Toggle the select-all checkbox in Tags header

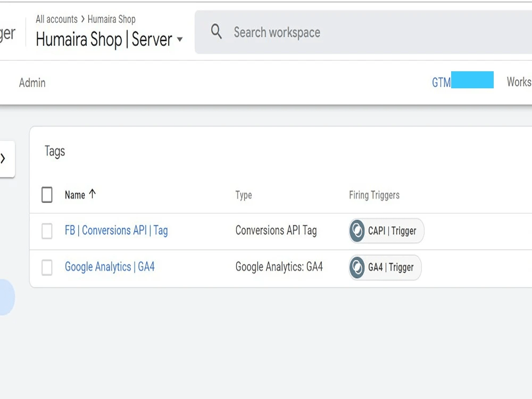tap(46, 195)
